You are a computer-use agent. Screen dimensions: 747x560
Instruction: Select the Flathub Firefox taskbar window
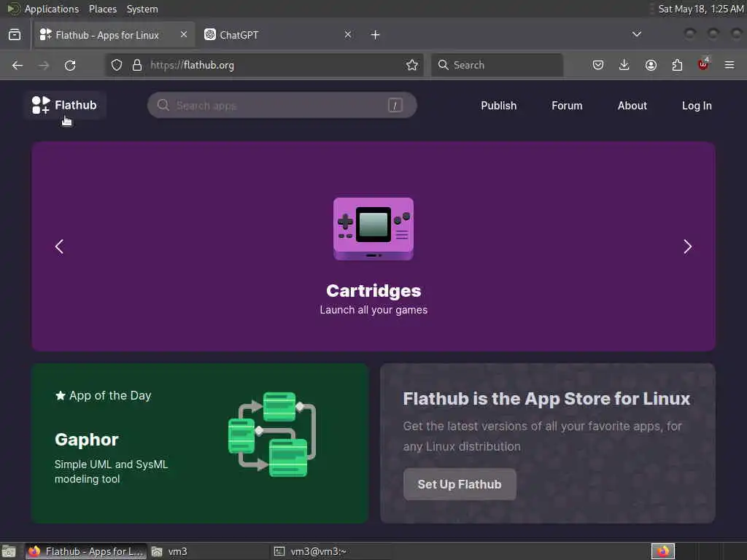click(86, 551)
